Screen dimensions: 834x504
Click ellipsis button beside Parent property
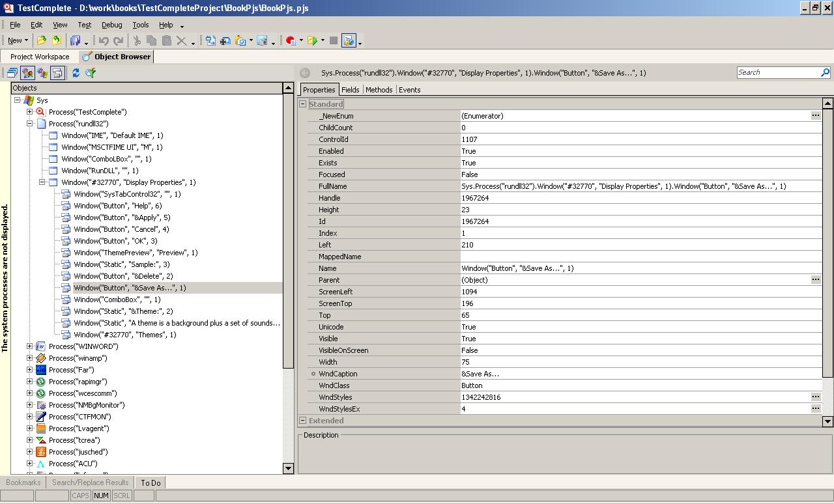tap(815, 280)
